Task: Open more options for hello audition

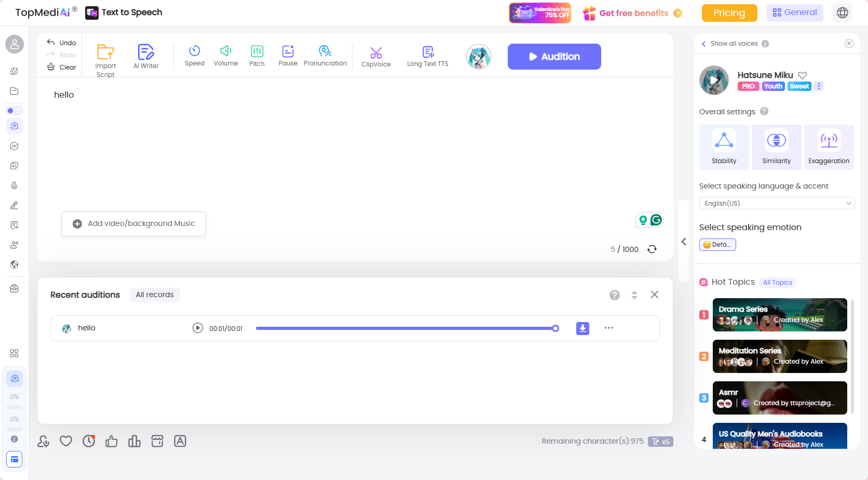Action: pos(609,328)
